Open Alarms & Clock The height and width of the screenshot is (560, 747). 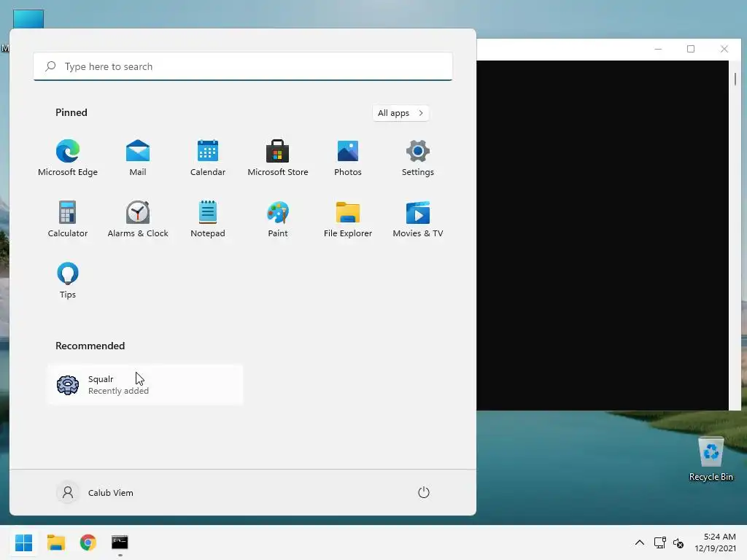[x=138, y=219]
